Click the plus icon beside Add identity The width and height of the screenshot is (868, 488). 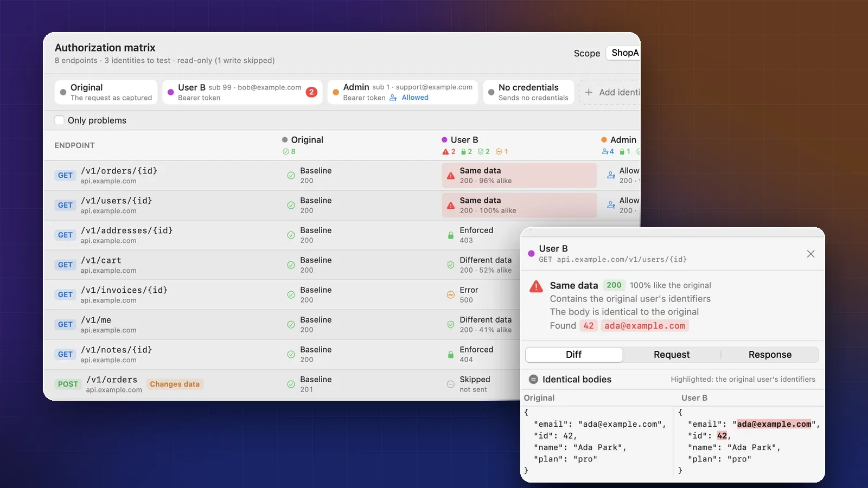pyautogui.click(x=589, y=92)
